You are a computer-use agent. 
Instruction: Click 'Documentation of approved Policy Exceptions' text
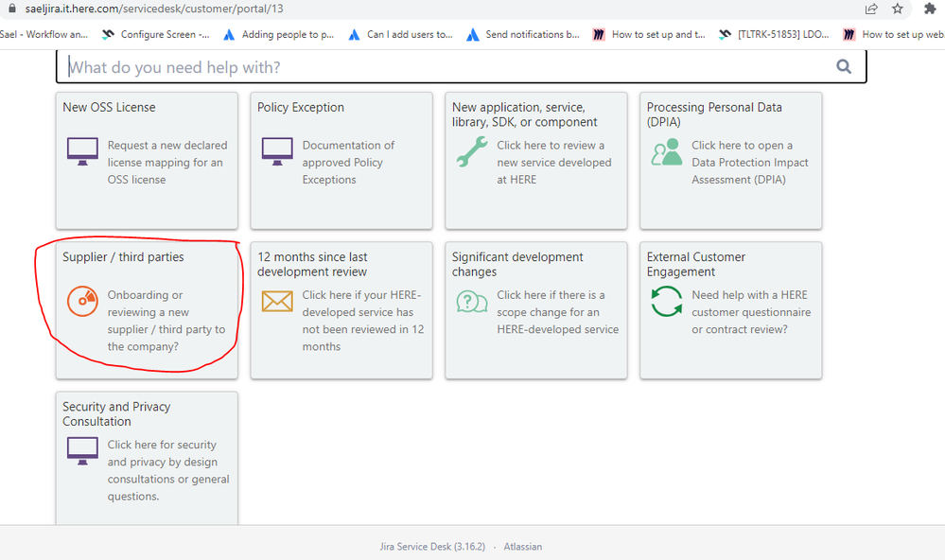pyautogui.click(x=348, y=162)
